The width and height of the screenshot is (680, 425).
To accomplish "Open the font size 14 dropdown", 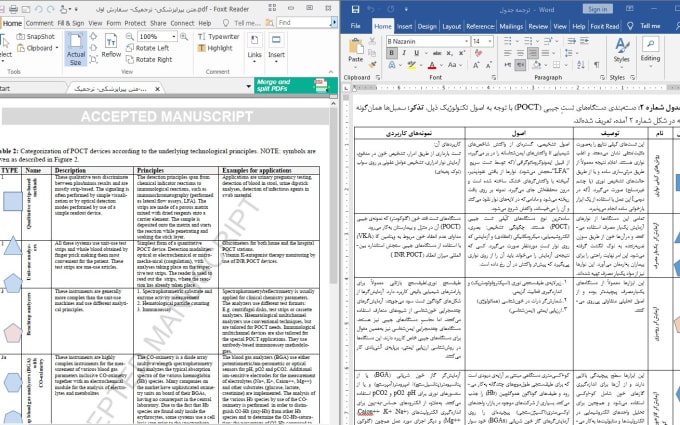I will point(490,41).
